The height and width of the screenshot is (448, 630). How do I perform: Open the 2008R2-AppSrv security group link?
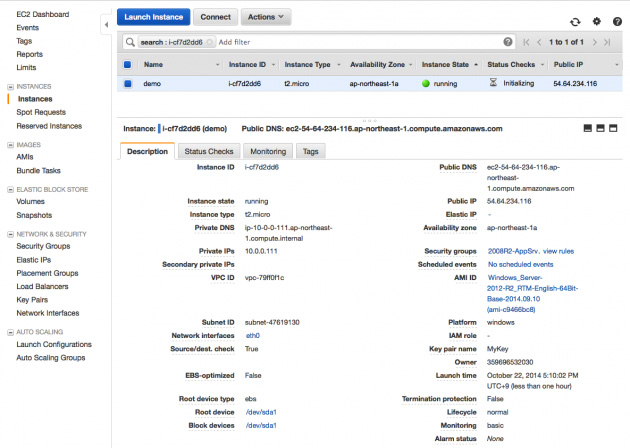(x=513, y=251)
